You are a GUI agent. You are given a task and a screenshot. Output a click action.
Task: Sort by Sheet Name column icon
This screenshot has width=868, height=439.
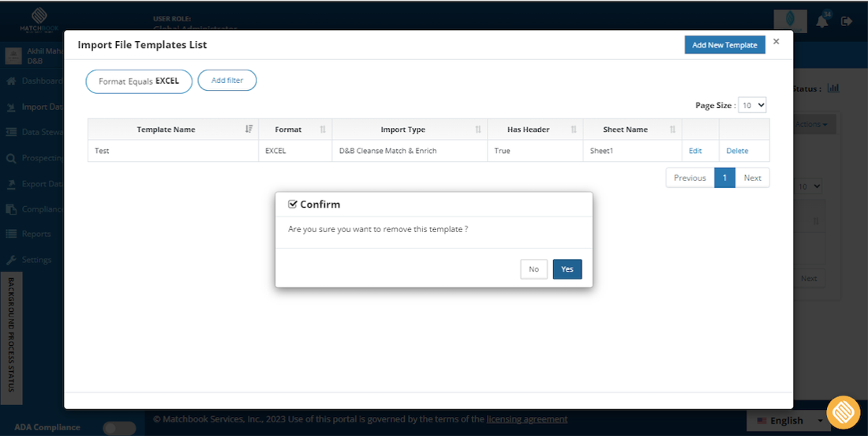pyautogui.click(x=672, y=129)
